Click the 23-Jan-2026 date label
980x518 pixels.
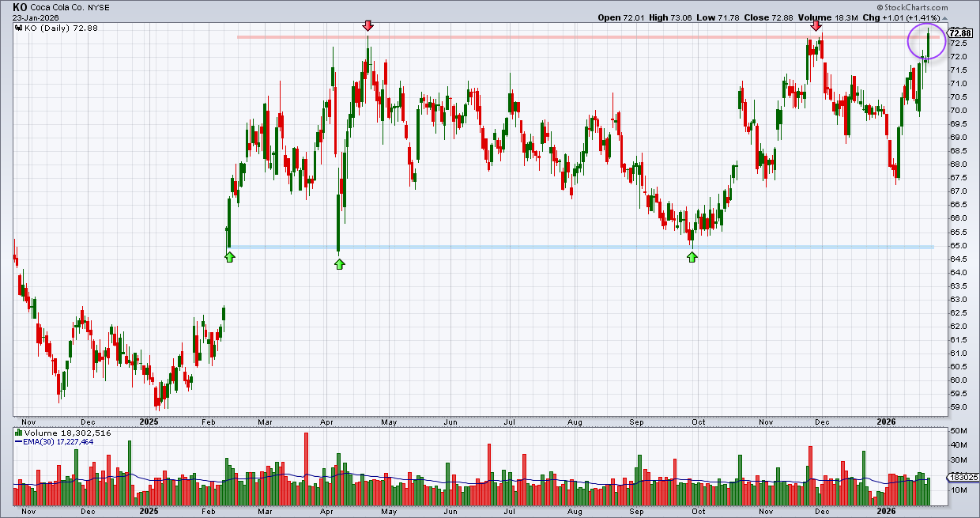(36, 17)
